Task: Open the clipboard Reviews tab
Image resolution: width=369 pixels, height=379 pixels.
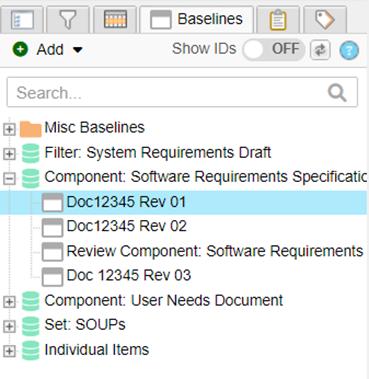Action: (278, 20)
